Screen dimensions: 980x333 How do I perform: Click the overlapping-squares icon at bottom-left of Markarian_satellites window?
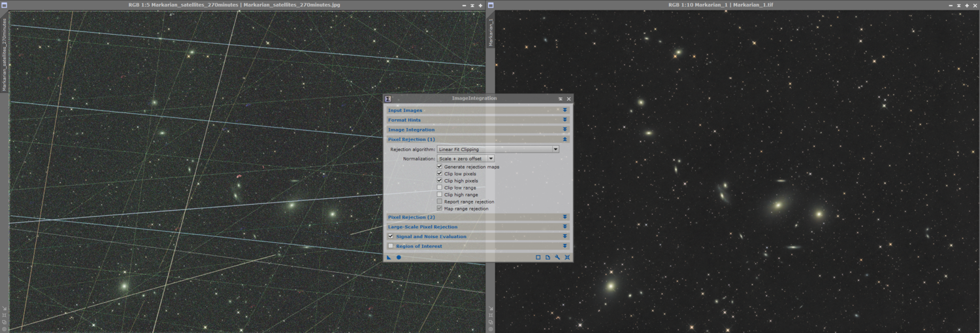pyautogui.click(x=4, y=321)
